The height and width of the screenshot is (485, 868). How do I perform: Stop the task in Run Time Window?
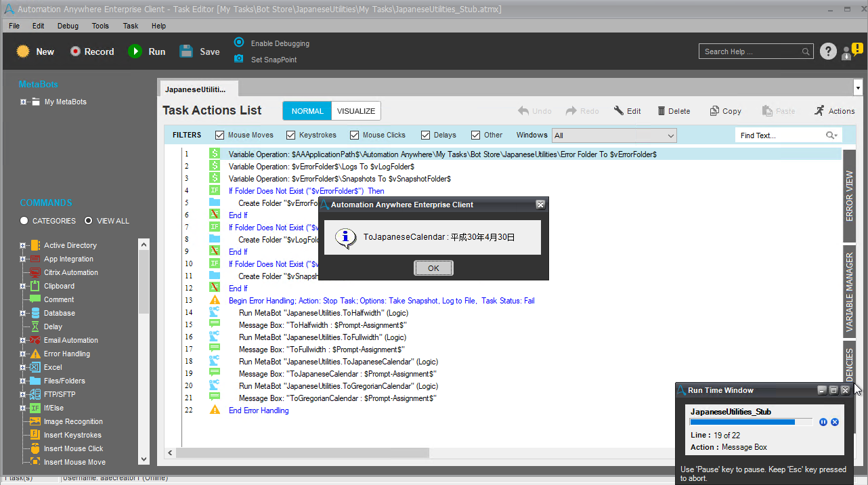tap(835, 422)
